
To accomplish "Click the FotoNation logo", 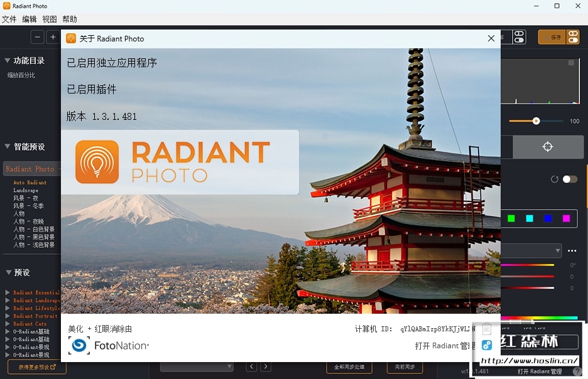I will (x=109, y=345).
